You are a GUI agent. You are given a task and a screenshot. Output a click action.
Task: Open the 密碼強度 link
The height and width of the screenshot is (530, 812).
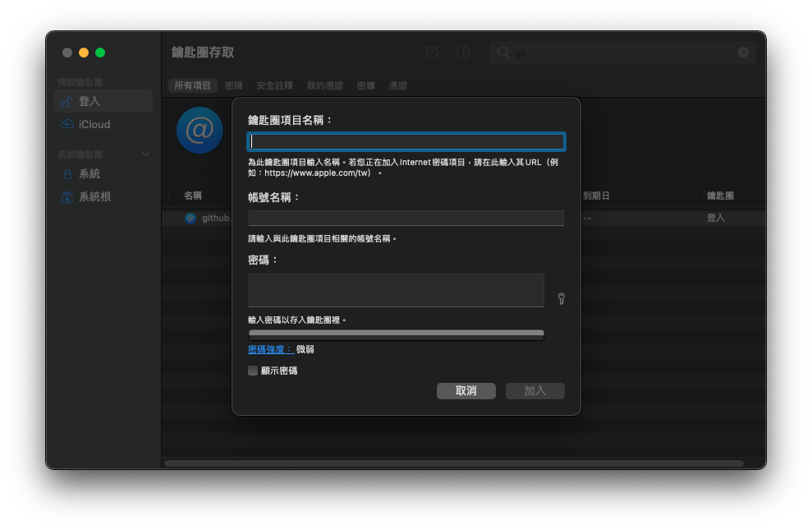pyautogui.click(x=271, y=350)
